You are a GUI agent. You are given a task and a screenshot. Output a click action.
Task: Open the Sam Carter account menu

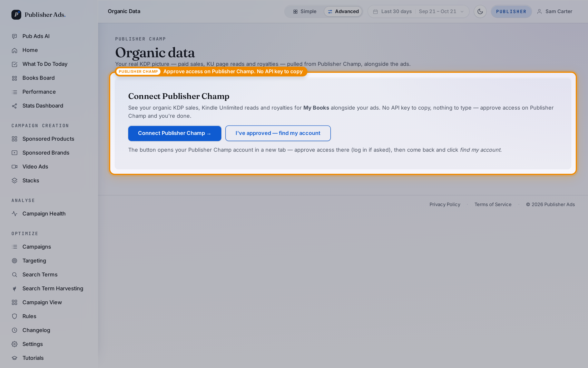555,11
